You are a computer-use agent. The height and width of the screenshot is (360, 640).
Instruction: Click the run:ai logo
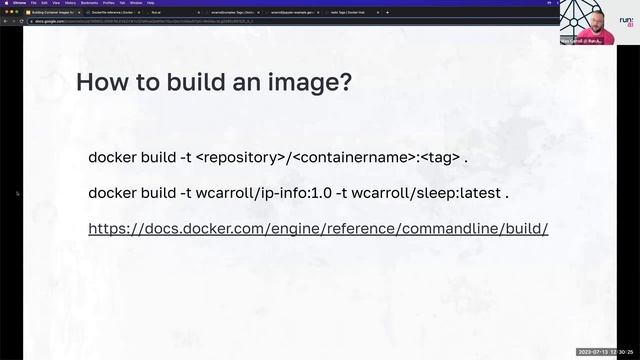pos(627,22)
